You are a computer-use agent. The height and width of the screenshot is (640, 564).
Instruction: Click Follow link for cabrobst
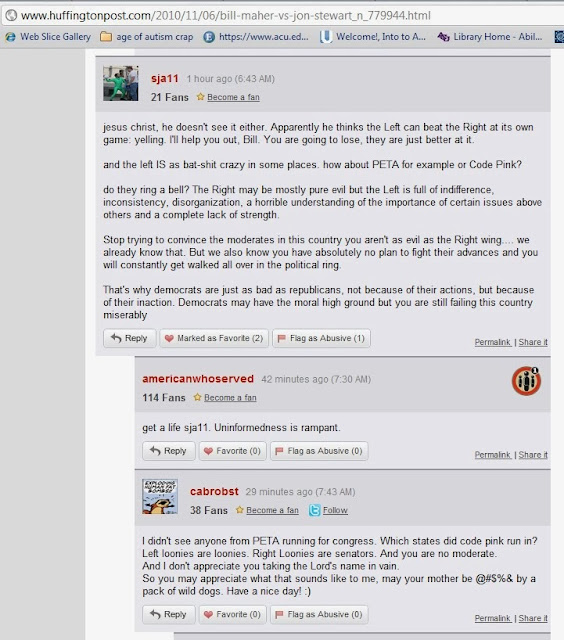(x=335, y=510)
